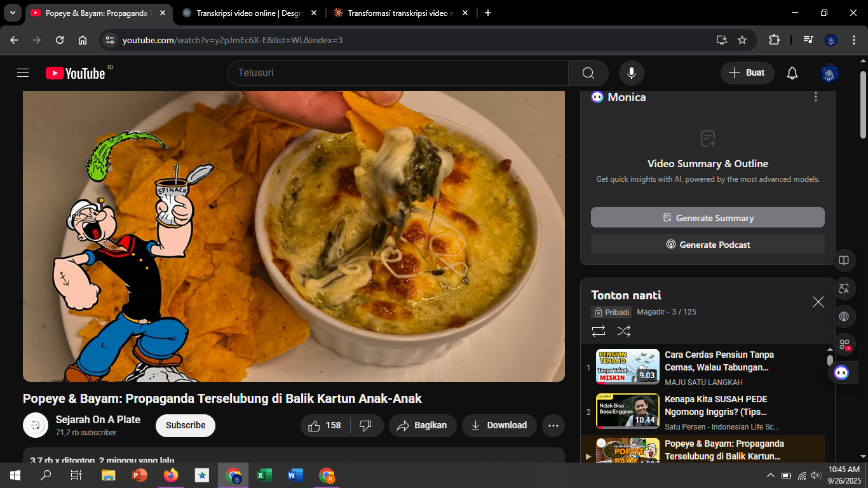868x488 pixels.
Task: Open Windows Start menu
Action: point(15,475)
